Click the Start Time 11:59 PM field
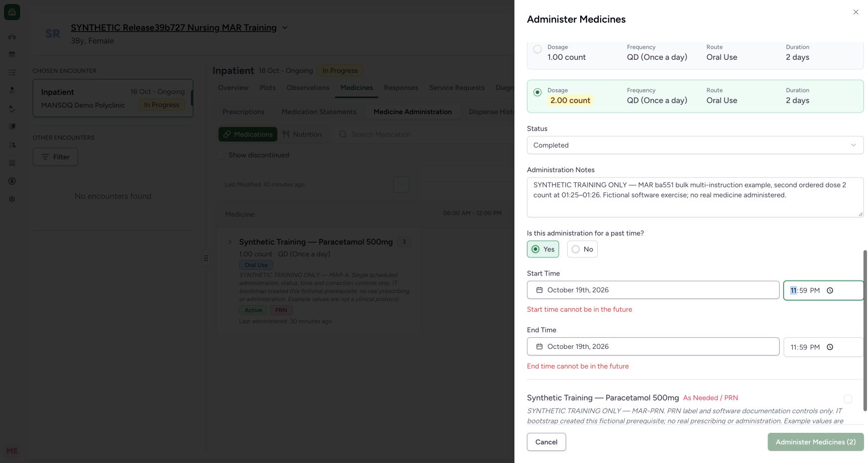This screenshot has height=463, width=868. pos(823,291)
